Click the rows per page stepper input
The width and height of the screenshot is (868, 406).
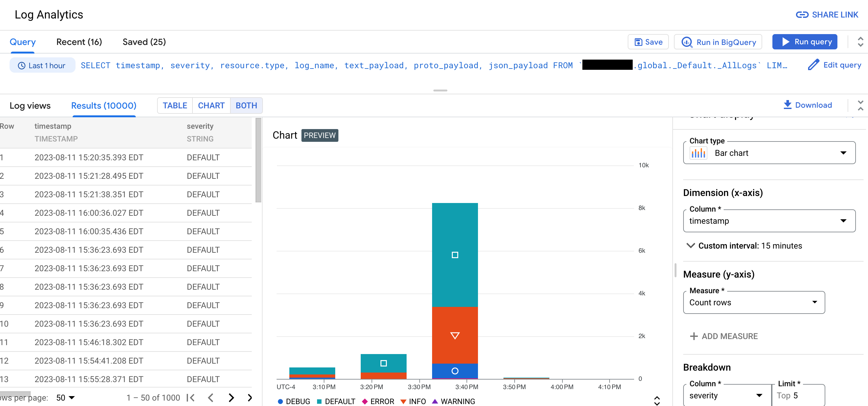[66, 398]
